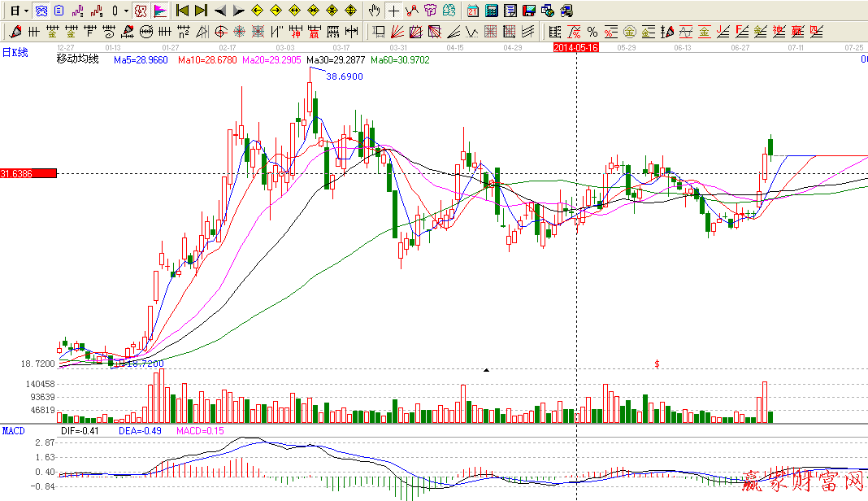Toggle the Ma5 moving average label

point(141,60)
